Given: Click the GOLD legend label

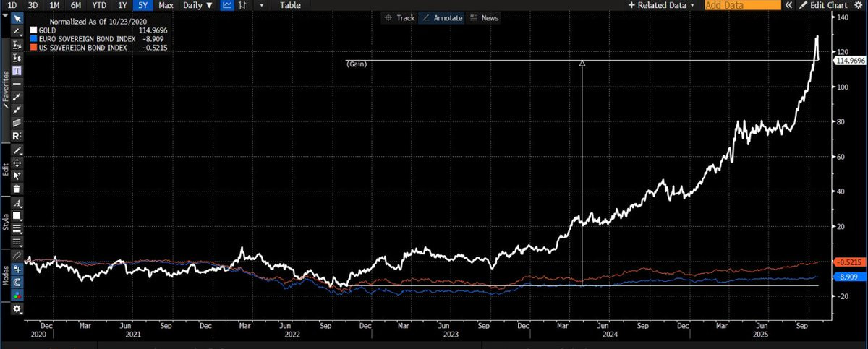Looking at the screenshot, I should [x=48, y=30].
